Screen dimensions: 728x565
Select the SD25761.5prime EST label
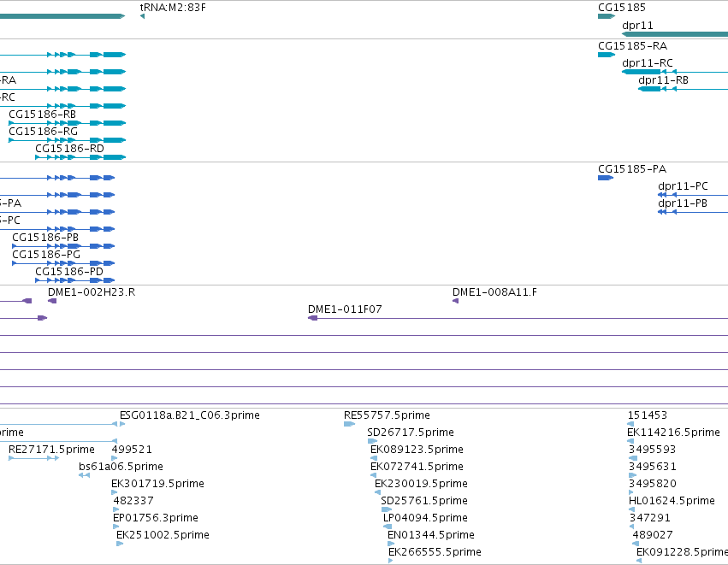click(x=424, y=501)
